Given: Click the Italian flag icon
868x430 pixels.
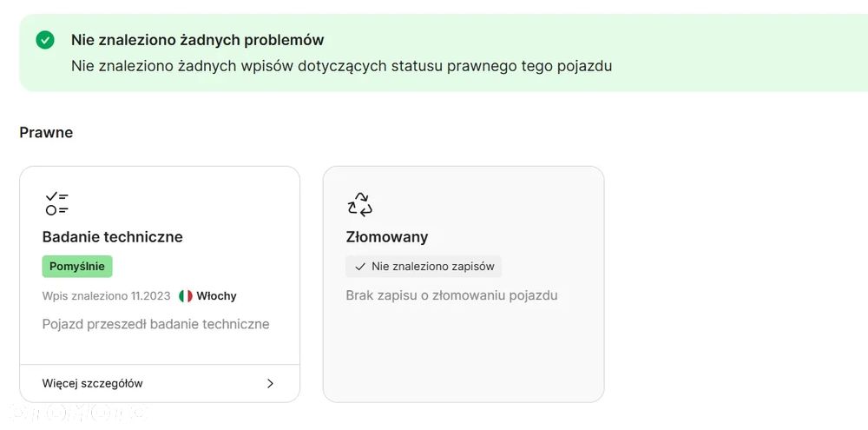Looking at the screenshot, I should [x=186, y=296].
